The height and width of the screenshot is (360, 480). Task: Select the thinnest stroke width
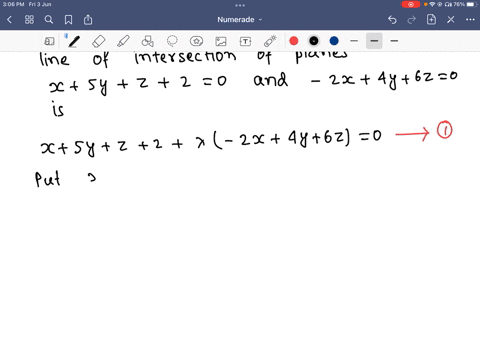354,41
